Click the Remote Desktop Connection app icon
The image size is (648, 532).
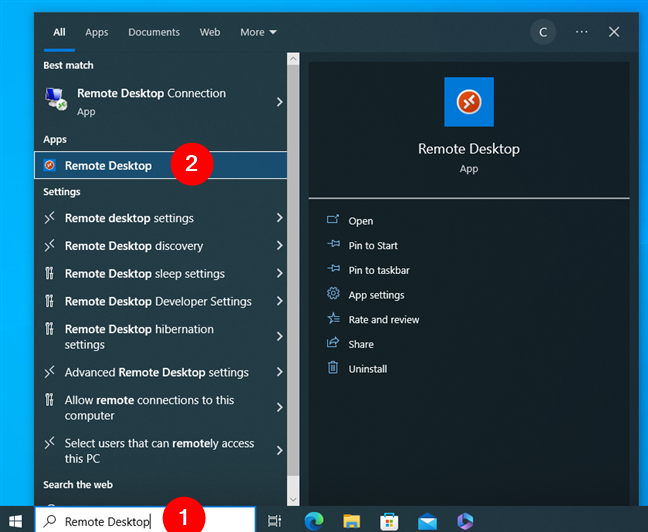(55, 101)
